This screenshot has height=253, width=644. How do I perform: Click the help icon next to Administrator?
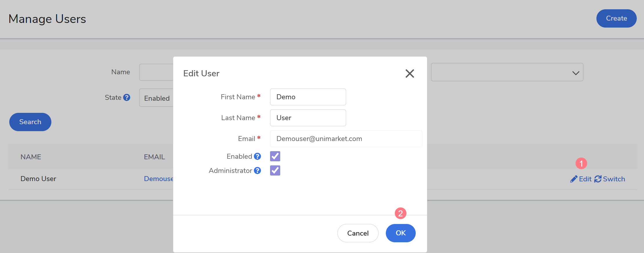point(257,171)
